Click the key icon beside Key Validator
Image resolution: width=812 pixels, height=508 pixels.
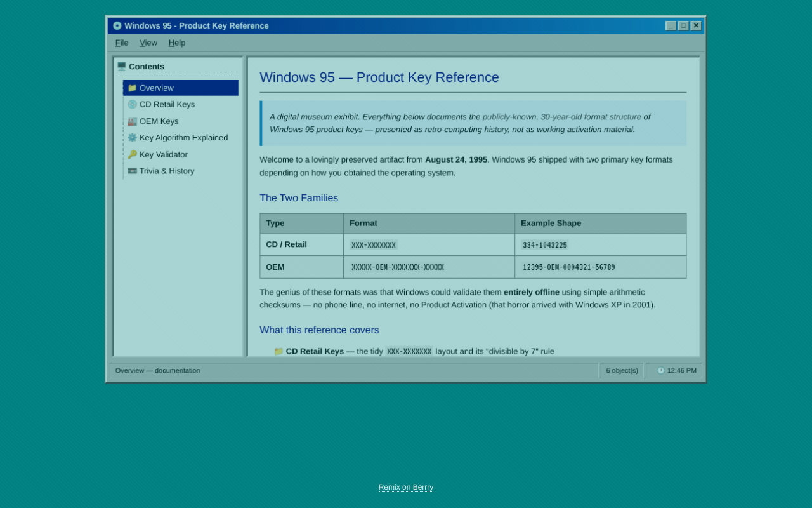click(132, 154)
